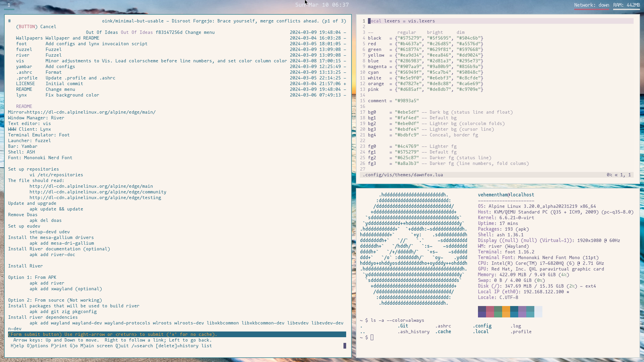Click the .ash_history entry in ls output

point(414,332)
